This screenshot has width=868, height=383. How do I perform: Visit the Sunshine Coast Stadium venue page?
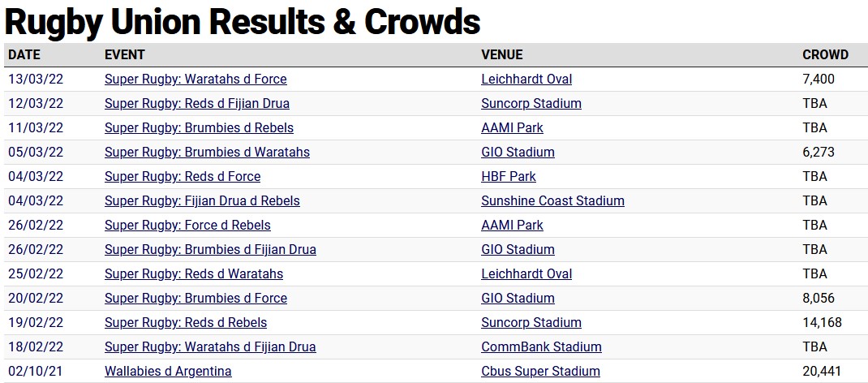click(552, 201)
